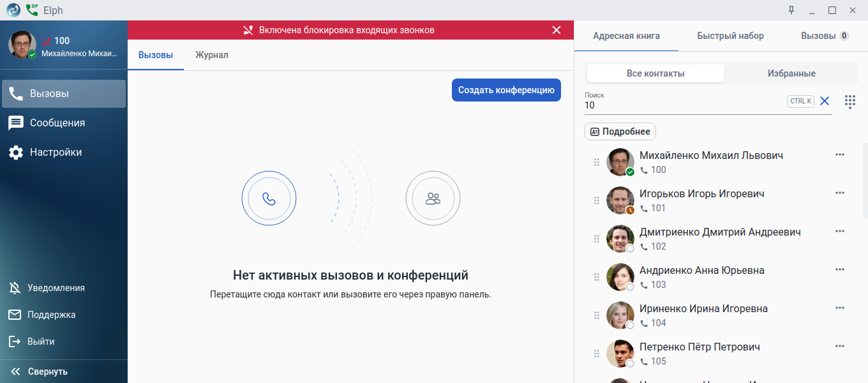This screenshot has height=383, width=868.
Task: Call extension 101 of Игорьков
Action: coord(653,208)
